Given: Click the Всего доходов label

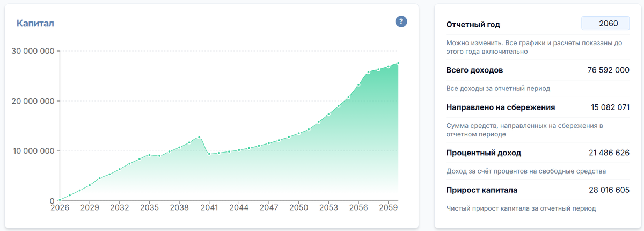Looking at the screenshot, I should (474, 70).
